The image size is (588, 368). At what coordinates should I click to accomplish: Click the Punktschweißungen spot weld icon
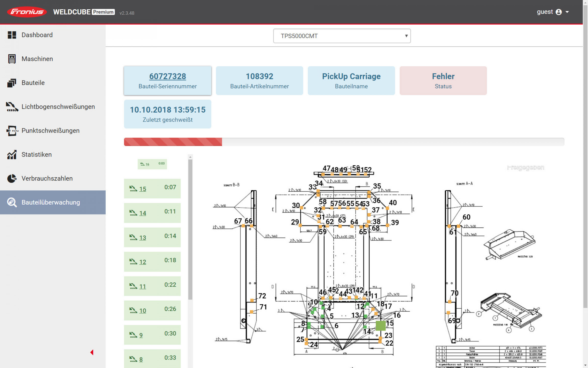(x=12, y=131)
